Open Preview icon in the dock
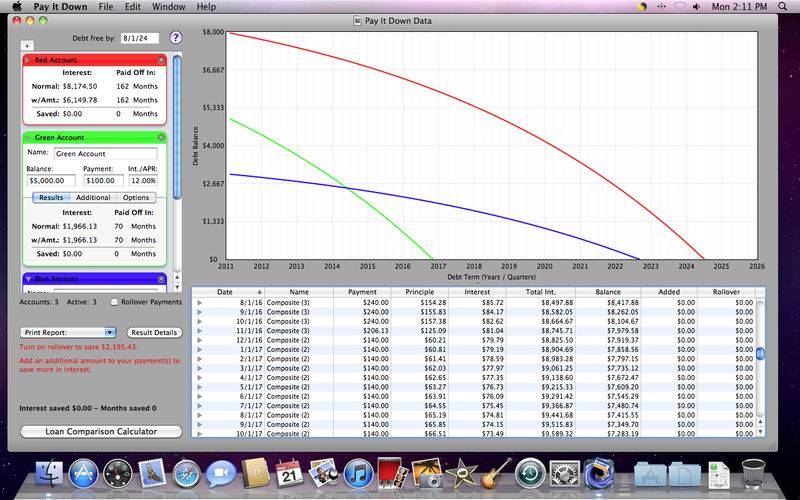Viewport: 800px width, 500px height. [x=324, y=472]
